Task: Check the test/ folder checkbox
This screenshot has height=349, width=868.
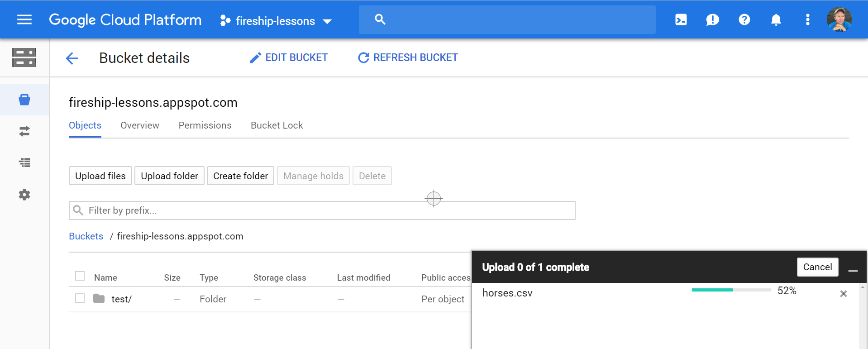Action: point(80,298)
